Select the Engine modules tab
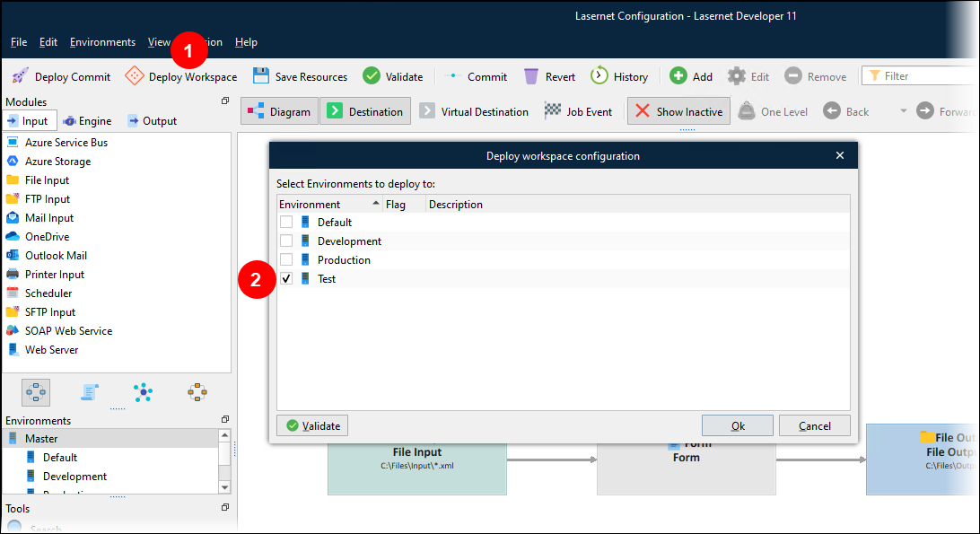 coord(87,120)
